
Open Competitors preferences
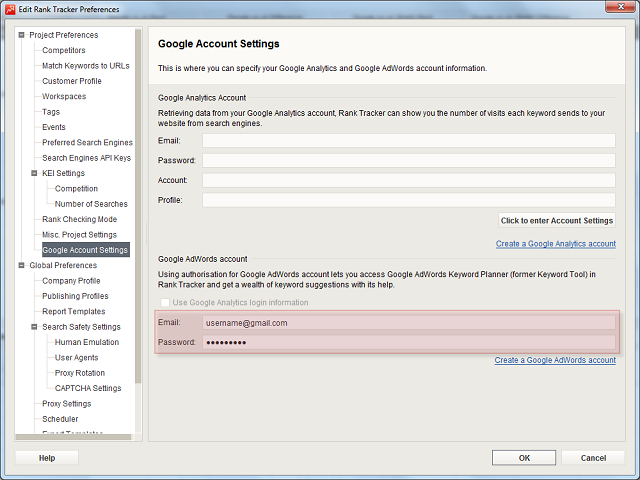click(x=64, y=50)
